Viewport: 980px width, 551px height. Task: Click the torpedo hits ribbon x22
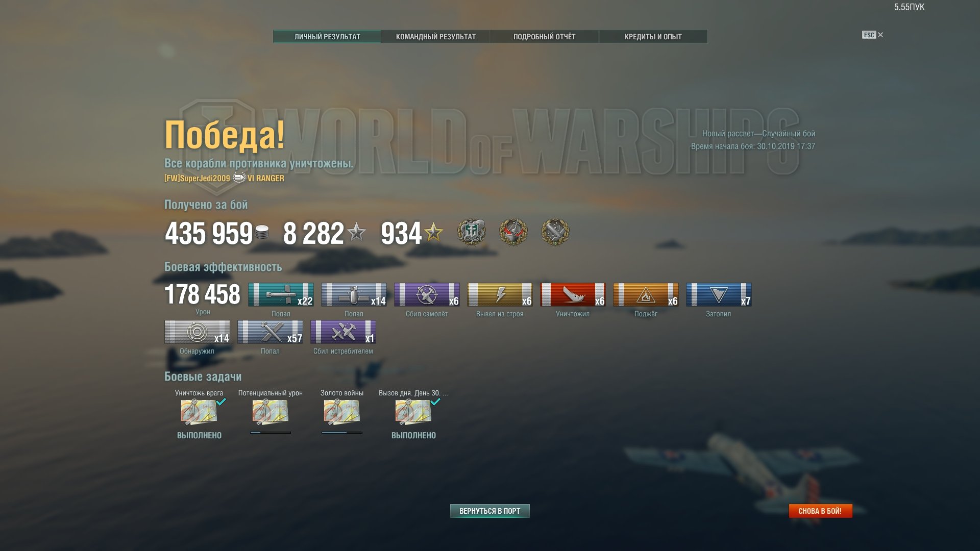[x=281, y=294]
